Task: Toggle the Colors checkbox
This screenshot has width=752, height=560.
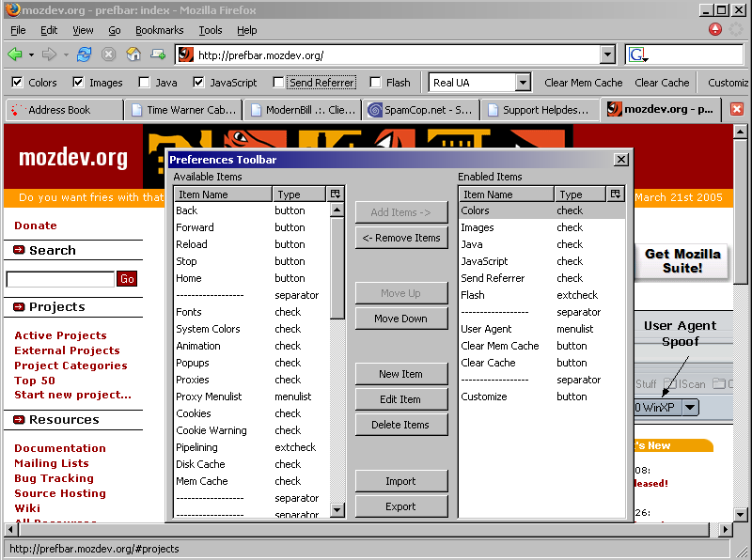Action: tap(17, 83)
